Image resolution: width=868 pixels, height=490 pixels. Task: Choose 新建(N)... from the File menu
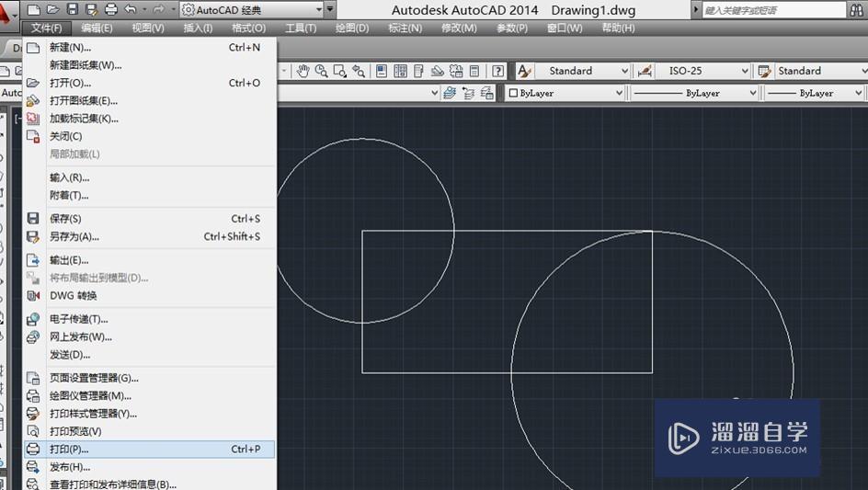point(150,48)
